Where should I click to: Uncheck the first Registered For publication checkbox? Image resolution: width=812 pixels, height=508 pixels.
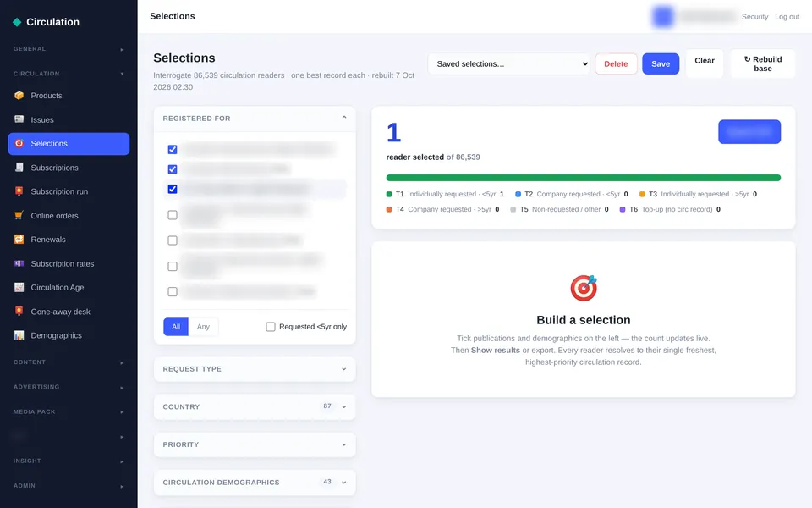tap(173, 149)
